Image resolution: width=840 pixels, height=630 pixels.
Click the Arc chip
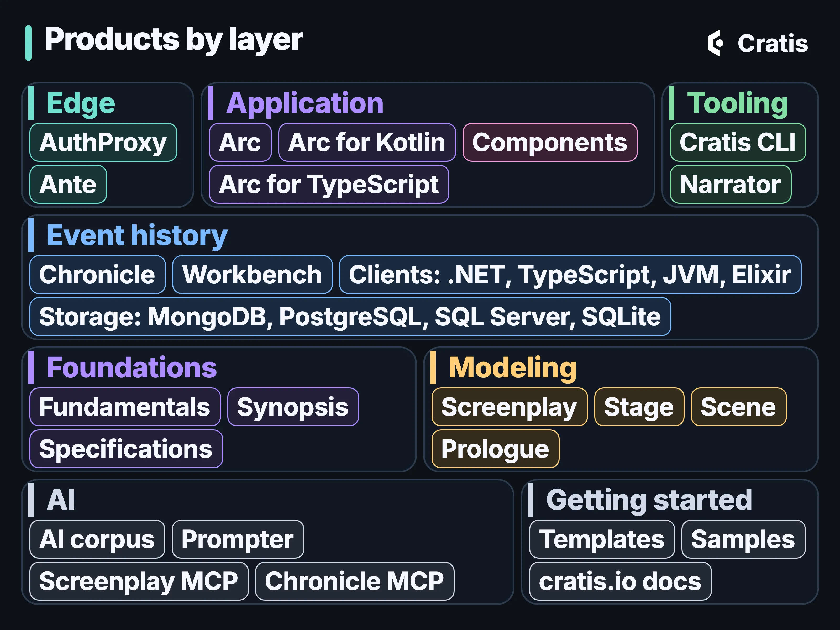240,142
